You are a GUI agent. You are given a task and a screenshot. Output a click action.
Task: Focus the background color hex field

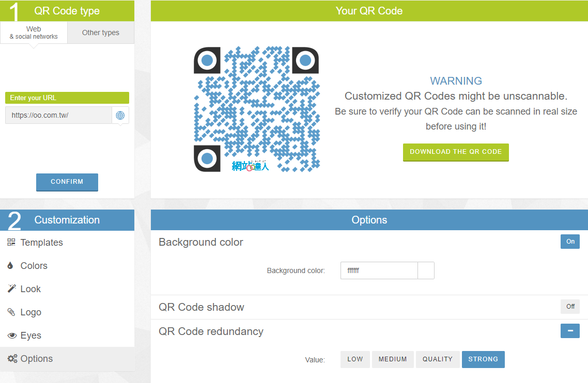pos(379,270)
